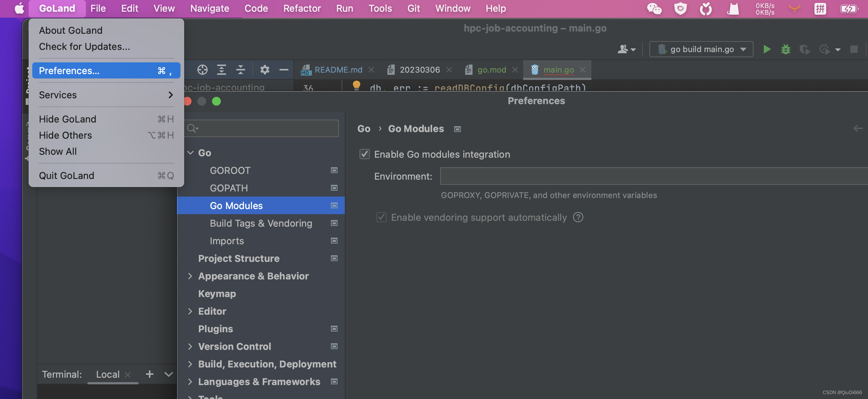
Task: Expand Appearance & Behavior settings section
Action: (190, 276)
